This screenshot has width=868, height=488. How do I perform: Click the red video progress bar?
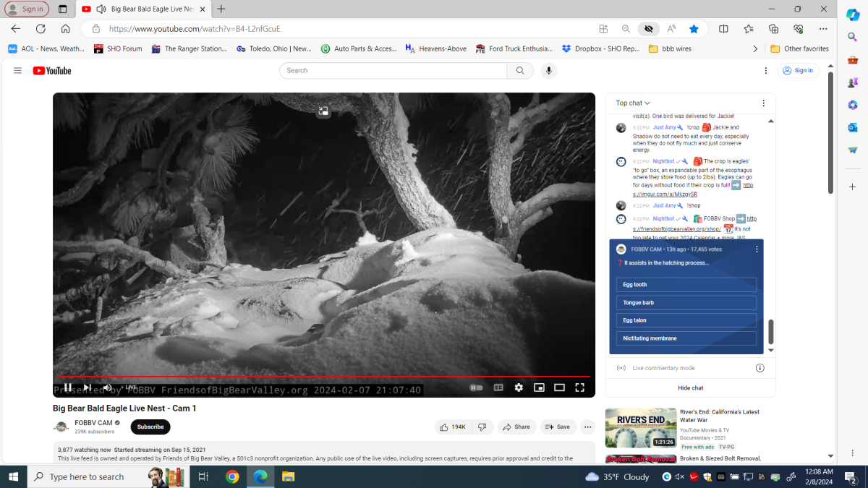point(324,377)
